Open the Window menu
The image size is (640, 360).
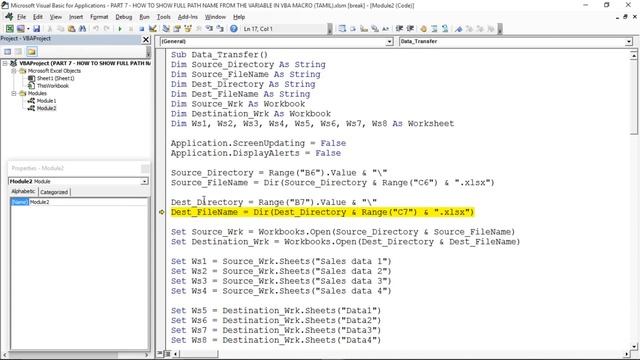point(215,17)
